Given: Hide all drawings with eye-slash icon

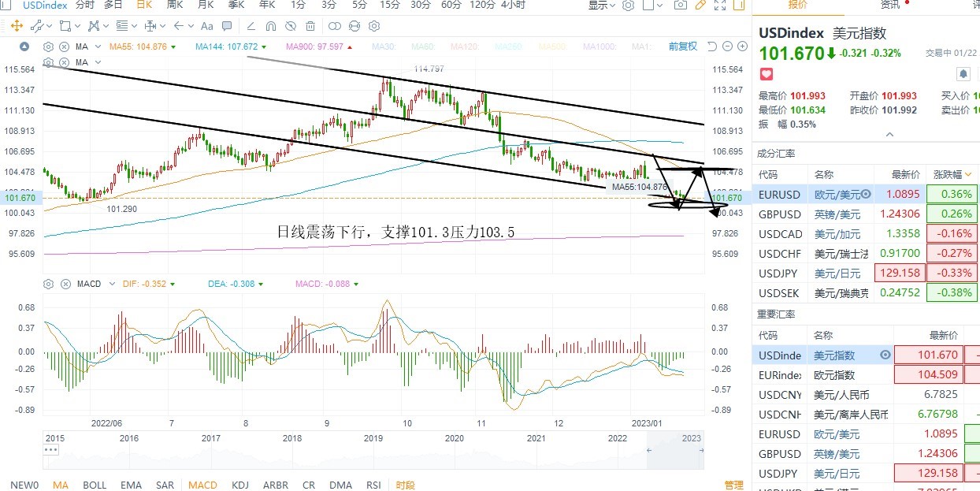Looking at the screenshot, I should click(x=291, y=26).
